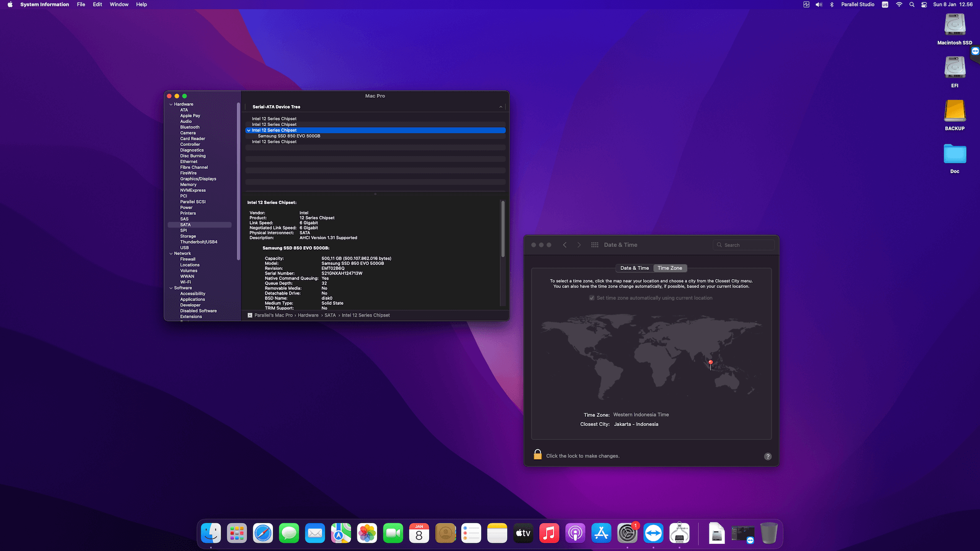Click the back arrow in Date & Time
The width and height of the screenshot is (980, 551).
pos(565,245)
